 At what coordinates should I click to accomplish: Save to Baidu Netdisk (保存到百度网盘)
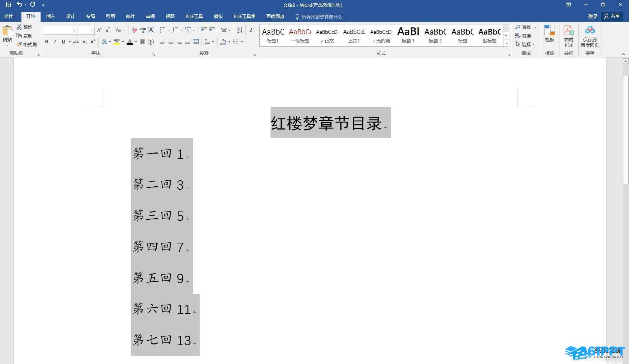[590, 36]
